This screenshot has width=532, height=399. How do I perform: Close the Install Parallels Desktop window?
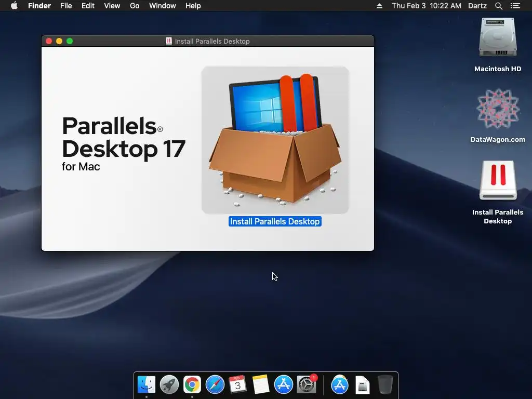click(49, 41)
